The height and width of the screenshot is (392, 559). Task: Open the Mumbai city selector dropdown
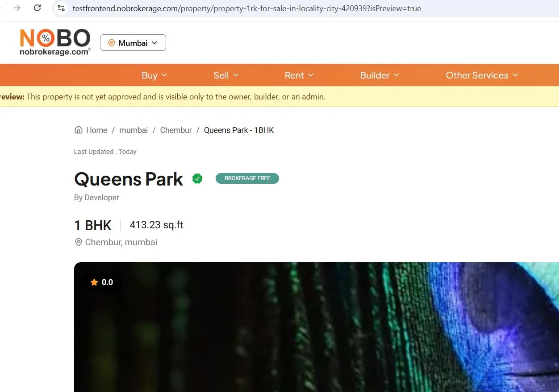(133, 43)
